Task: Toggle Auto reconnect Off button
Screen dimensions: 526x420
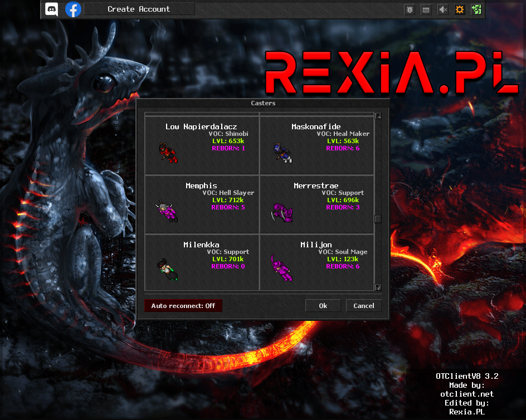Action: pos(183,306)
